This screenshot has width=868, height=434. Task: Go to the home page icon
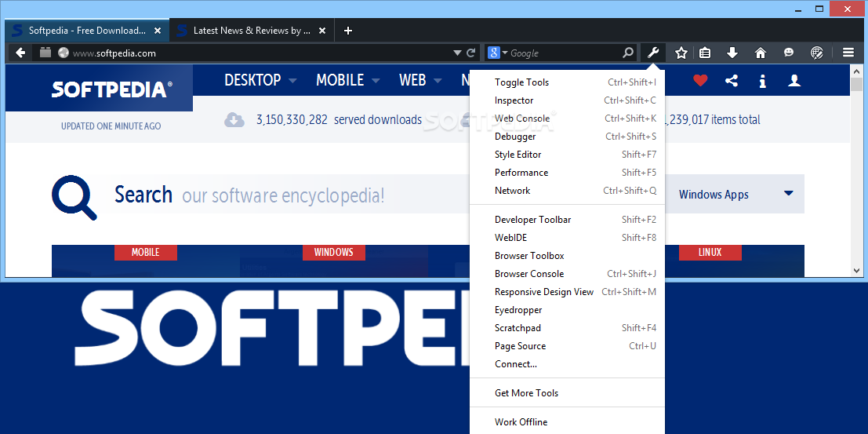(x=761, y=53)
